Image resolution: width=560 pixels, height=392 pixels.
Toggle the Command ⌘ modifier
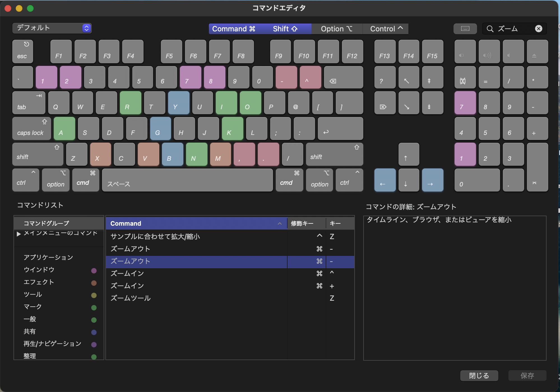pyautogui.click(x=233, y=29)
